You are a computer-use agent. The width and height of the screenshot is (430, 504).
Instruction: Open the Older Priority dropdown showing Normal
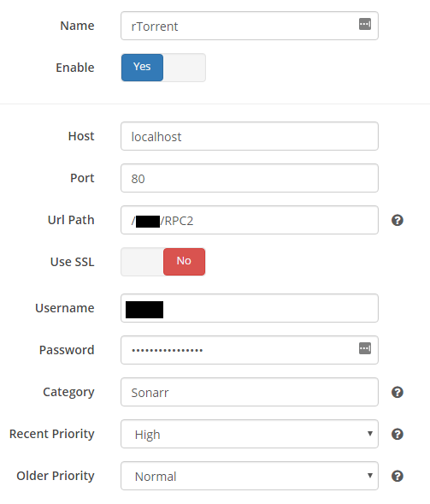tap(250, 476)
